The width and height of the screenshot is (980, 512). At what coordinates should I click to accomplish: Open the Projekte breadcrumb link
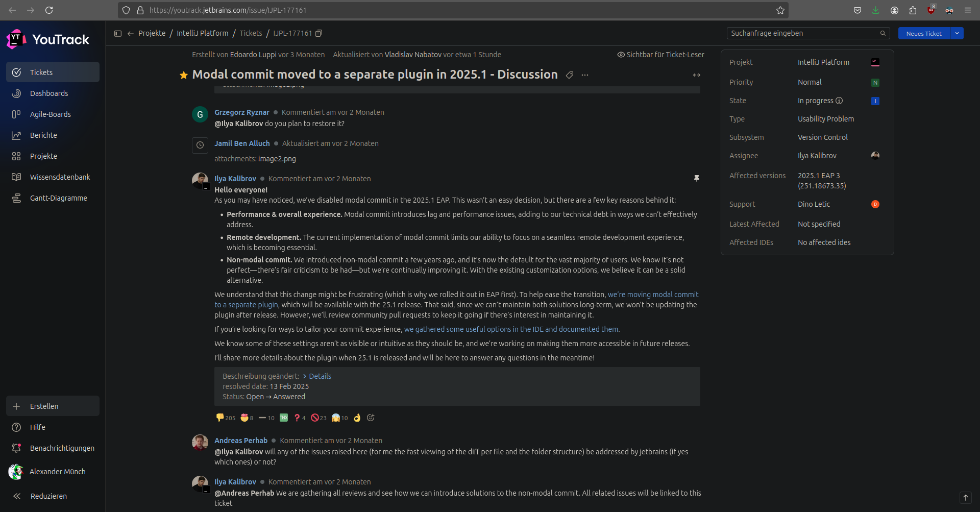coord(152,33)
